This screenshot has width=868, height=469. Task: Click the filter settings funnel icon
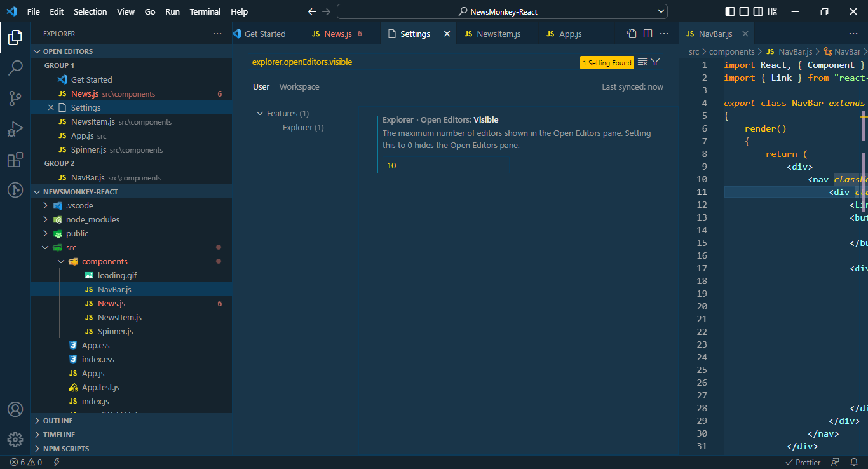(655, 62)
